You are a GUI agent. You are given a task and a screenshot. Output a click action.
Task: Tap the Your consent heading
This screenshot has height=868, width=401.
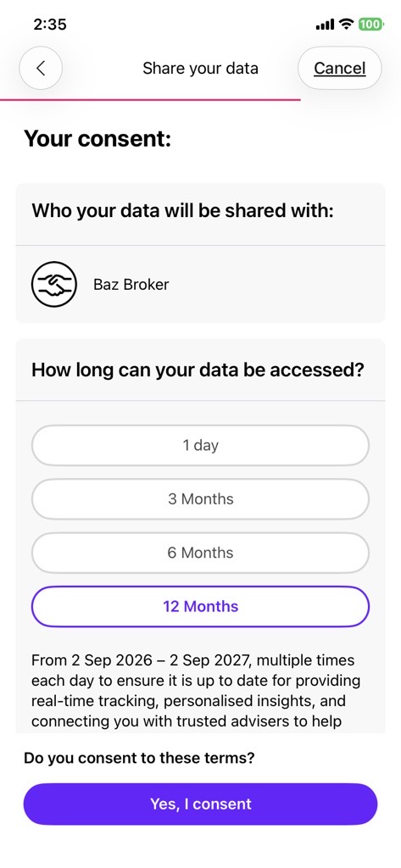click(x=97, y=139)
